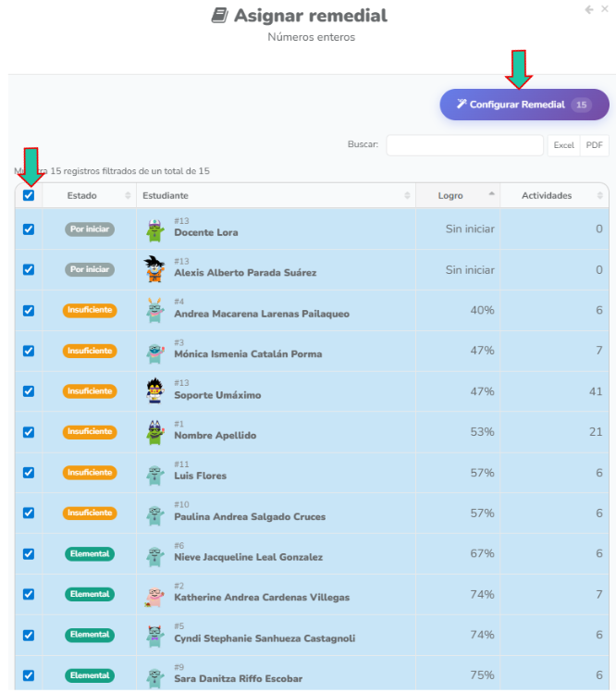
Task: Export the table using PDF button
Action: pos(594,145)
